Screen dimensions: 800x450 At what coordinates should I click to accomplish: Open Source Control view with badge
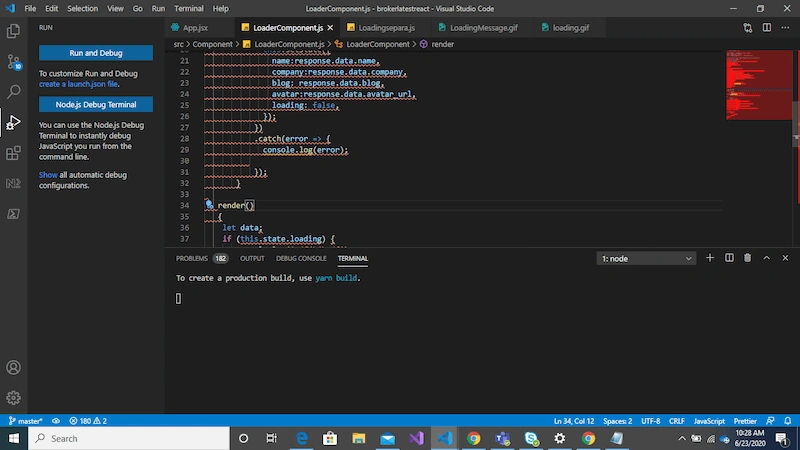pyautogui.click(x=14, y=62)
